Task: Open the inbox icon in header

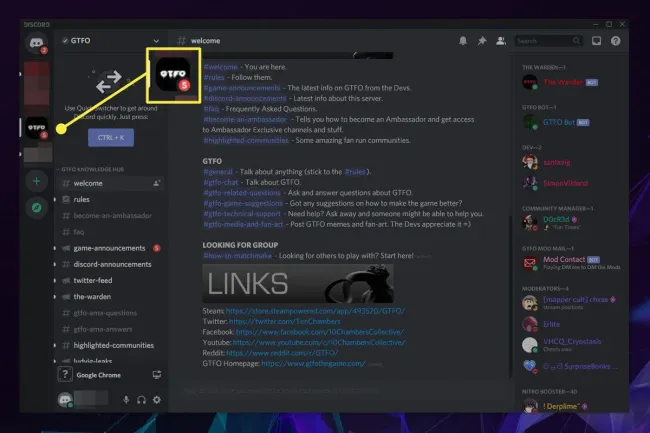Action: tap(597, 41)
